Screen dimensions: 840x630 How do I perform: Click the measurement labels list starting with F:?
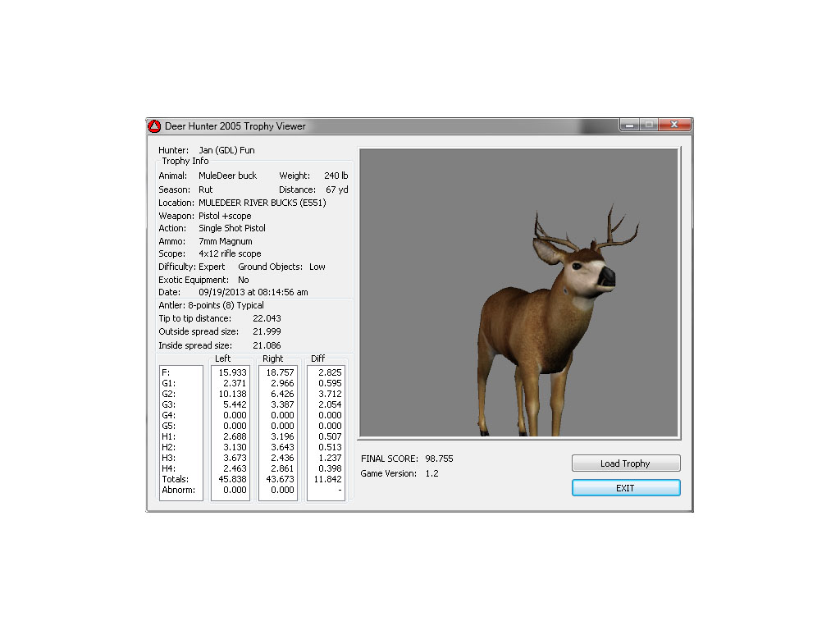(180, 432)
